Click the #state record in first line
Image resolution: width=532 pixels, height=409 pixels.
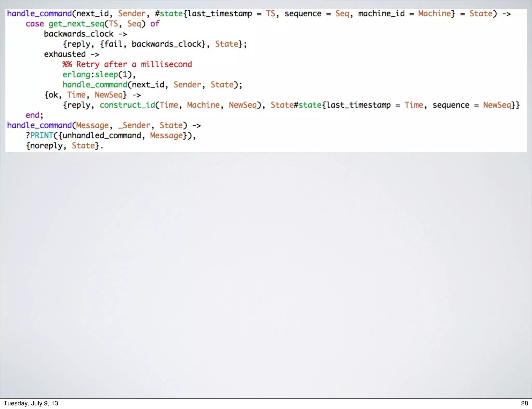(169, 13)
